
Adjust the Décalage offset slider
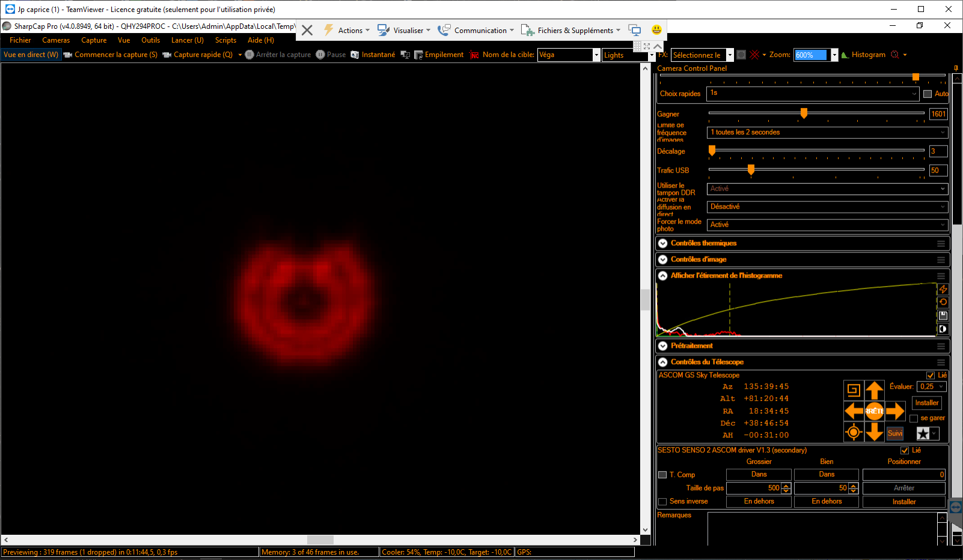[712, 150]
